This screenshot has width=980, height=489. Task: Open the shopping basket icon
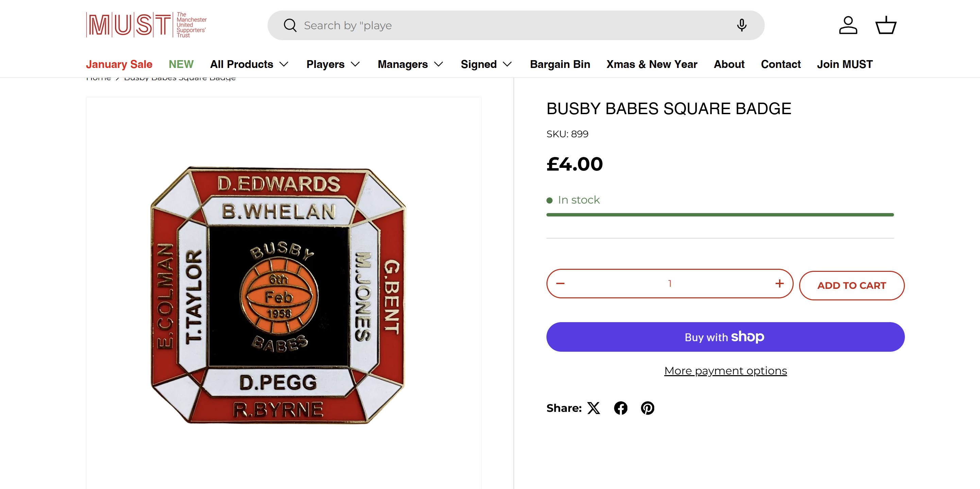point(886,25)
